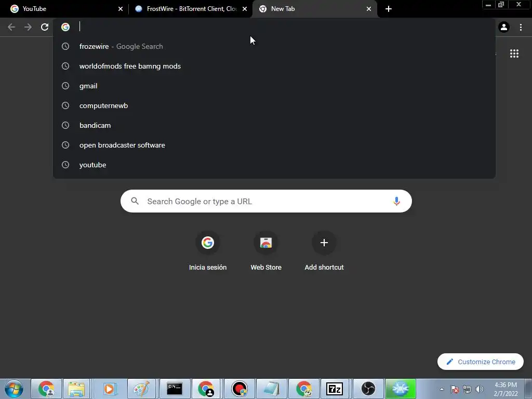Screen dimensions: 532x399
Task: Select the 'frozewire' search suggestion
Action: pyautogui.click(x=274, y=46)
